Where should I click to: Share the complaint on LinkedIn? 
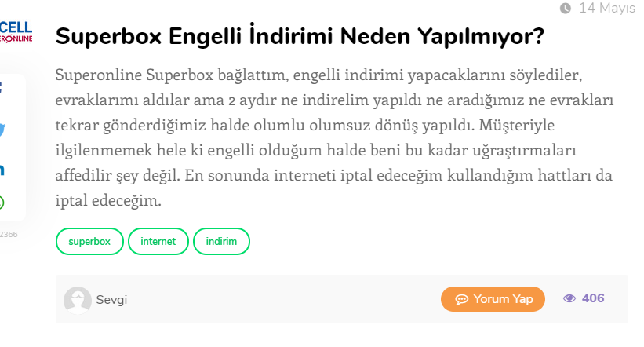(x=2, y=169)
